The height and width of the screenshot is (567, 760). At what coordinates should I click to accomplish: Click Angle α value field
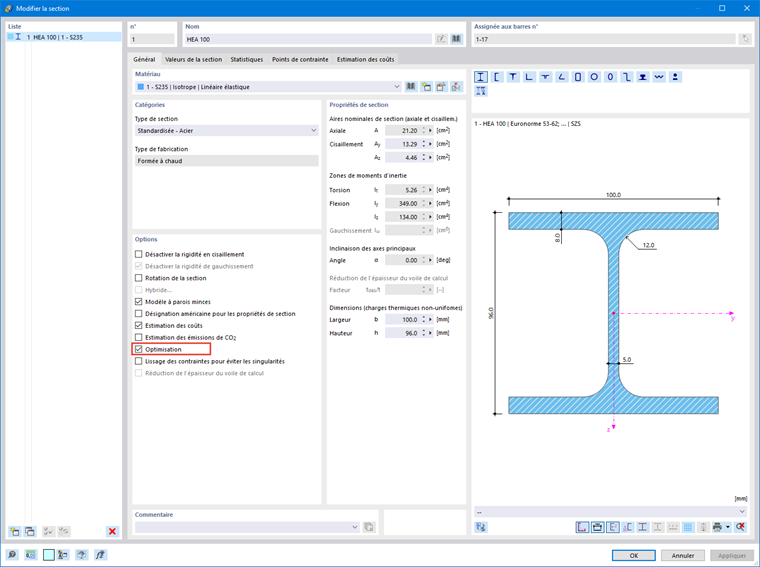(402, 260)
